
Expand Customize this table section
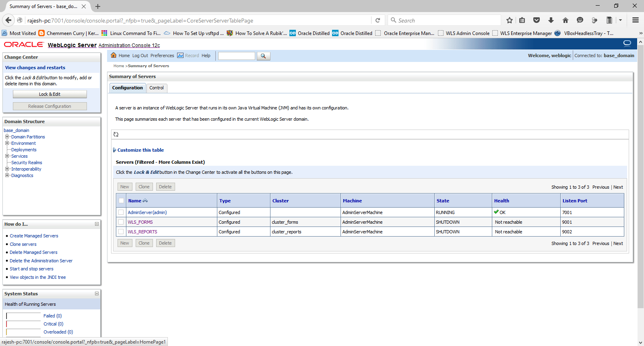[x=138, y=150]
